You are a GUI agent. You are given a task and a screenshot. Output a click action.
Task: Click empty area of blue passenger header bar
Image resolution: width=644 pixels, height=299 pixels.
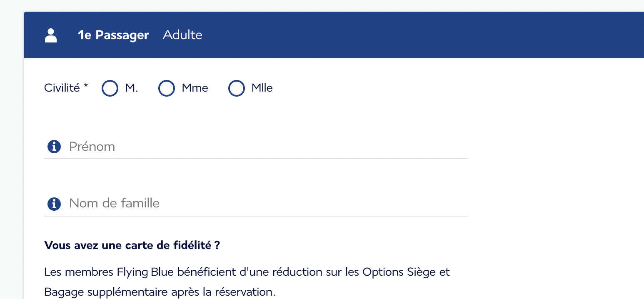pos(417,35)
